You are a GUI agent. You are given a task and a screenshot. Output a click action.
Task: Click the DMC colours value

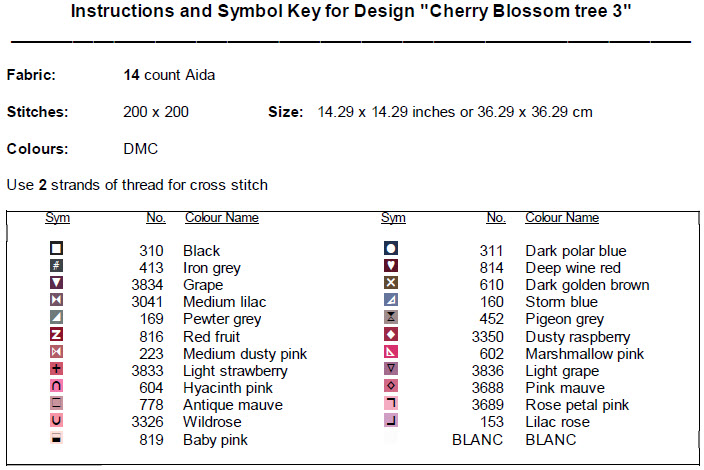(x=141, y=149)
